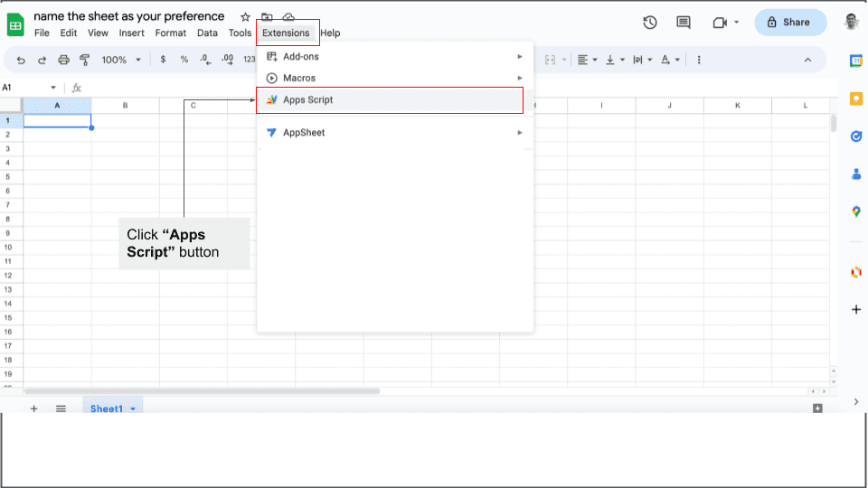This screenshot has width=868, height=488.
Task: Star this spreadsheet
Action: tap(245, 17)
